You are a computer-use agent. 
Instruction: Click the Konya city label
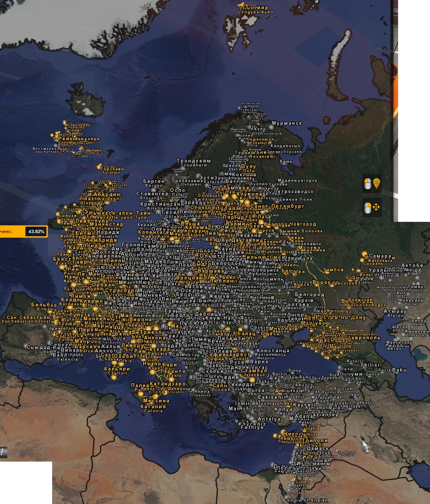pyautogui.click(x=283, y=409)
